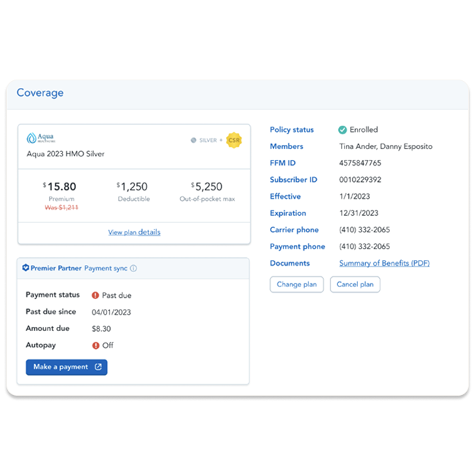476x476 pixels.
Task: Click the Autopay label
Action: tap(41, 345)
